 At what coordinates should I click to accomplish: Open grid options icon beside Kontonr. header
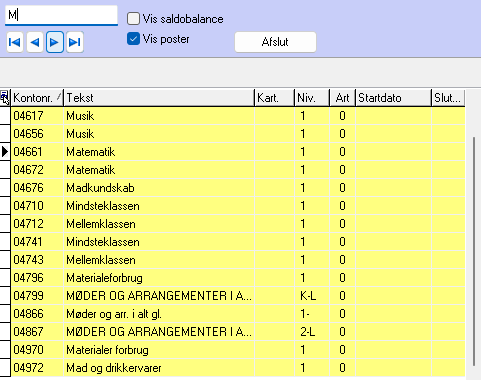tap(5, 98)
